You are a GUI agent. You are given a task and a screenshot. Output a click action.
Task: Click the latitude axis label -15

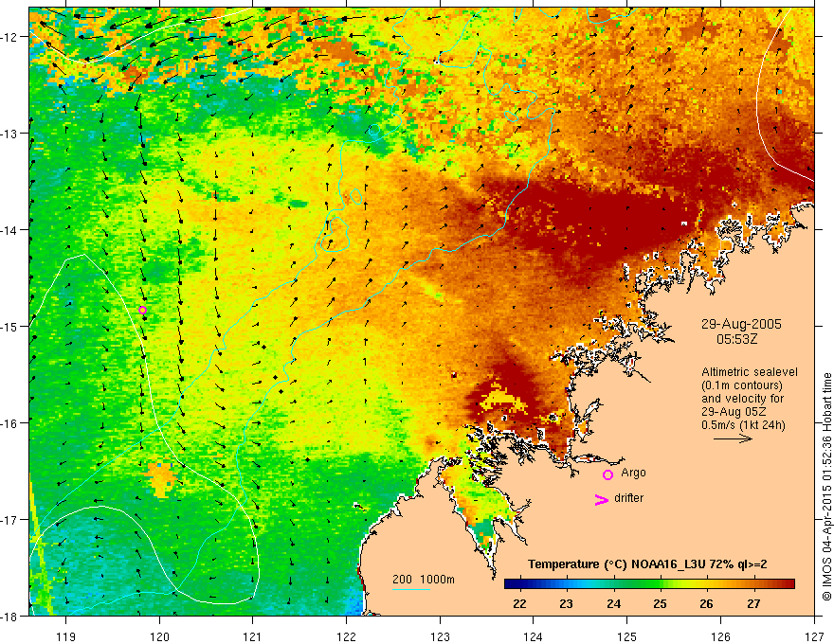(10, 326)
